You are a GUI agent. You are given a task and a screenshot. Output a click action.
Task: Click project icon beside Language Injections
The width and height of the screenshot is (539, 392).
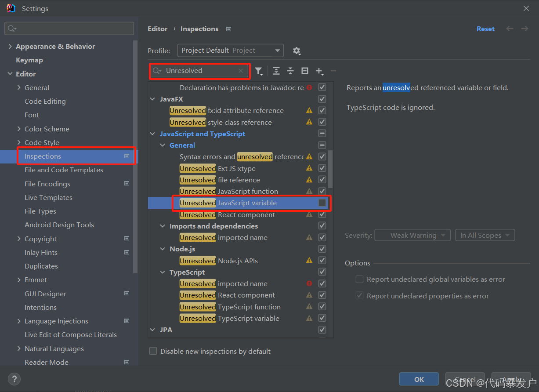click(127, 321)
